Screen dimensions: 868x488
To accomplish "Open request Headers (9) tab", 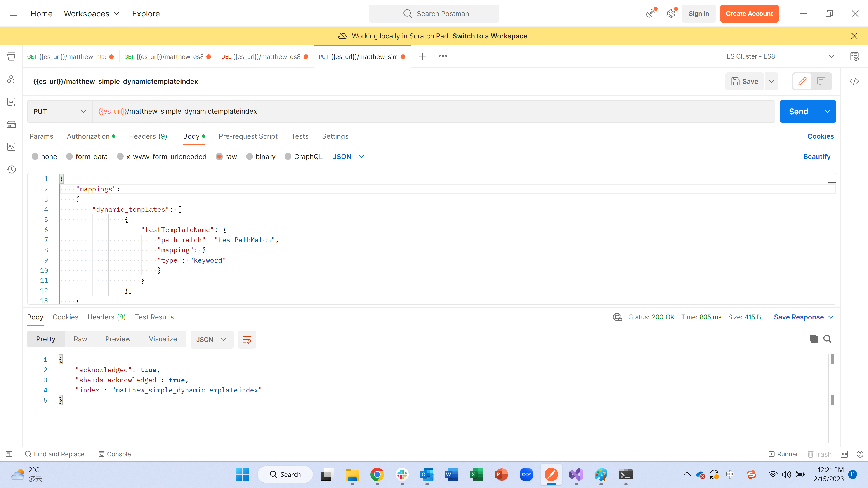I will coord(148,136).
